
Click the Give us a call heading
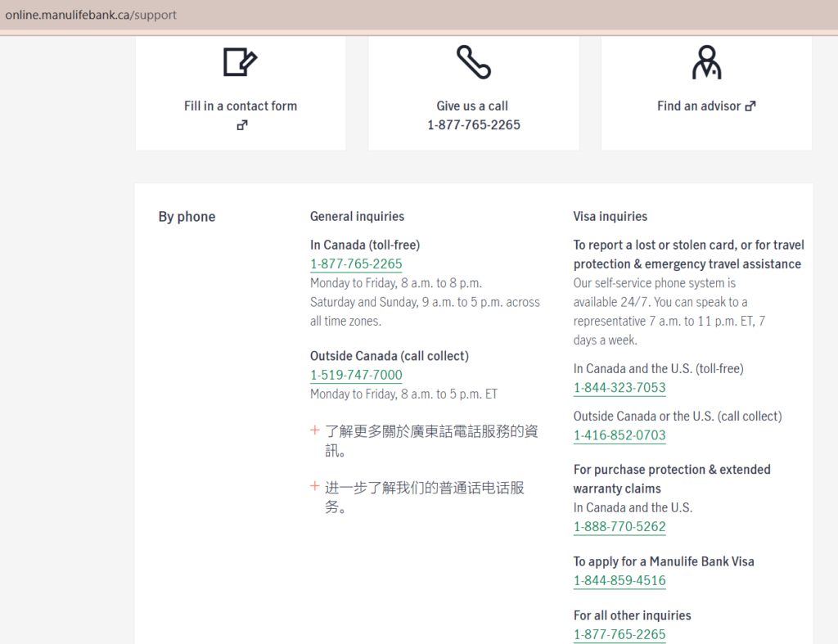pos(472,106)
